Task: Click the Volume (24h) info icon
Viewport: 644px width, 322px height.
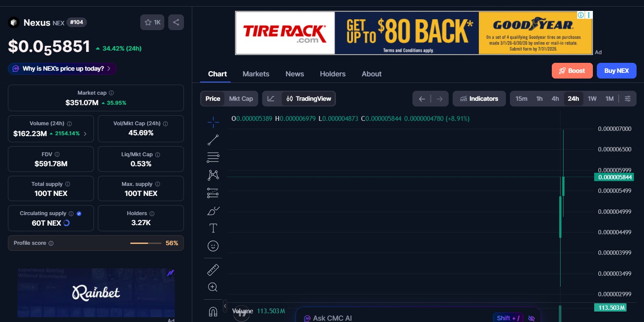Action: (69, 123)
